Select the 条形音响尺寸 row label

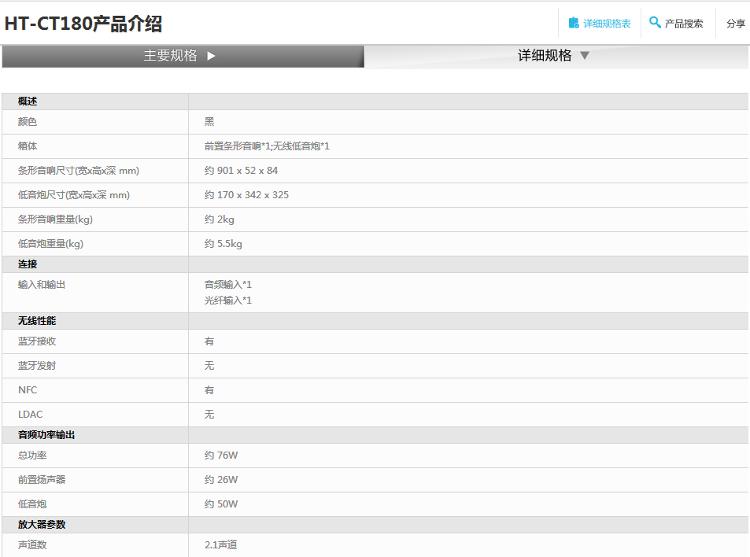(78, 171)
